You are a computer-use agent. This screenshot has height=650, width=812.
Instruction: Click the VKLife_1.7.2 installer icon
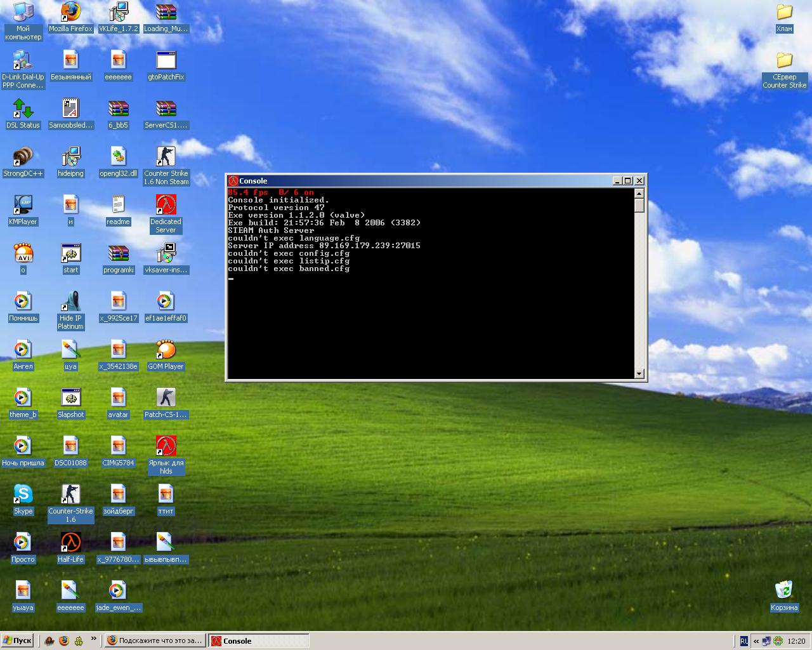pyautogui.click(x=119, y=17)
